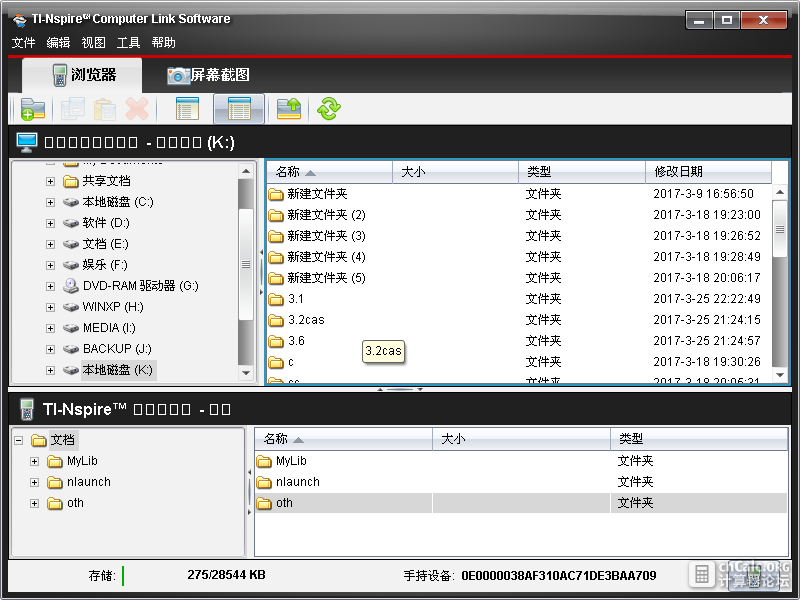This screenshot has width=800, height=600.
Task: Click the splitter handle between panes
Action: coord(400,389)
